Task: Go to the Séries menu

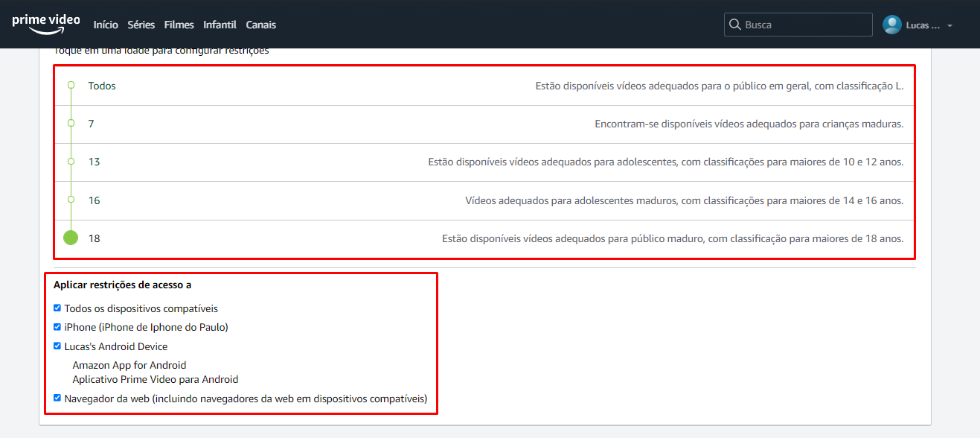Action: (141, 25)
